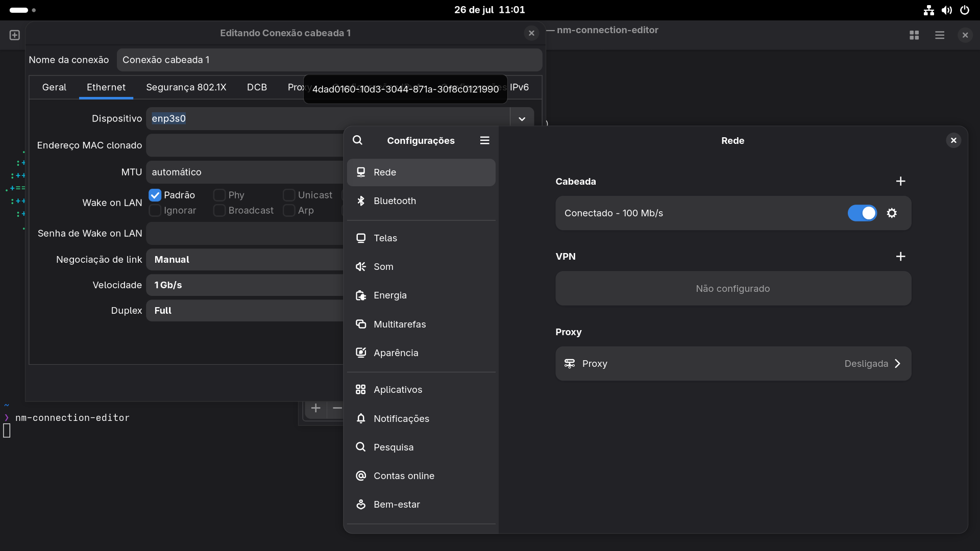The height and width of the screenshot is (551, 980).
Task: Check the Arp Wake on LAN option
Action: [289, 211]
